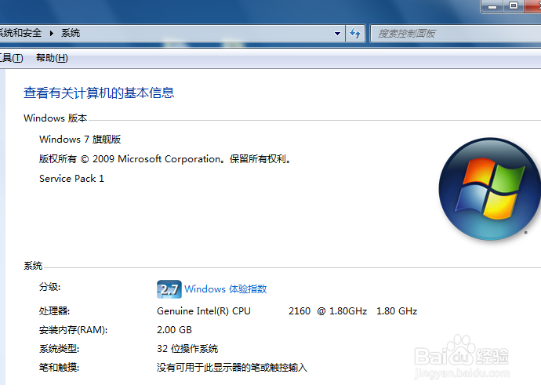Select the text Windows 7 旗舰版

click(x=80, y=139)
